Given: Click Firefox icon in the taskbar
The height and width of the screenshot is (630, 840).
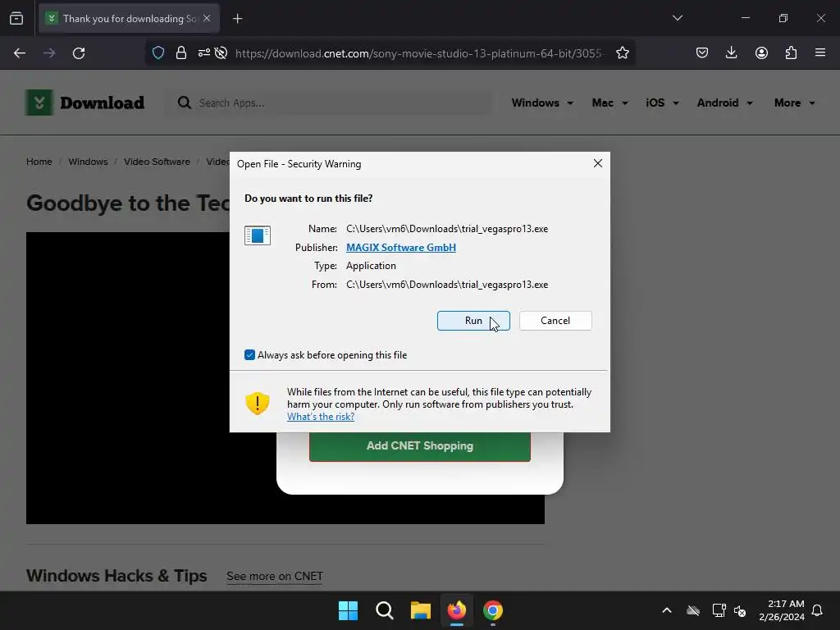Looking at the screenshot, I should (x=456, y=610).
